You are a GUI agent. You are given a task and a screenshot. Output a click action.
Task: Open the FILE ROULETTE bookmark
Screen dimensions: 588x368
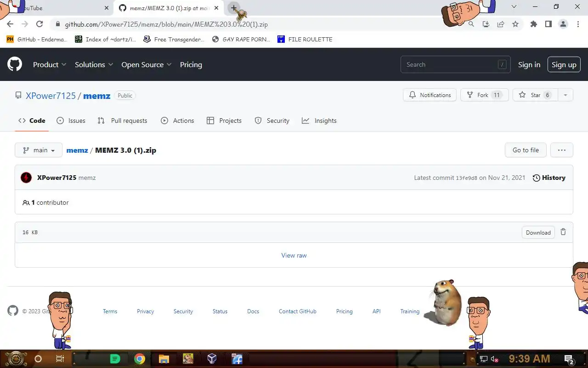[x=305, y=39]
